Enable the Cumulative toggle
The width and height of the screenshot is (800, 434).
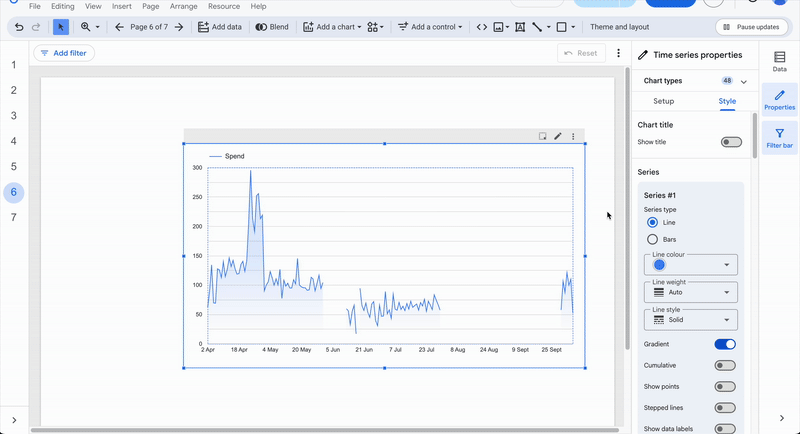pos(725,366)
